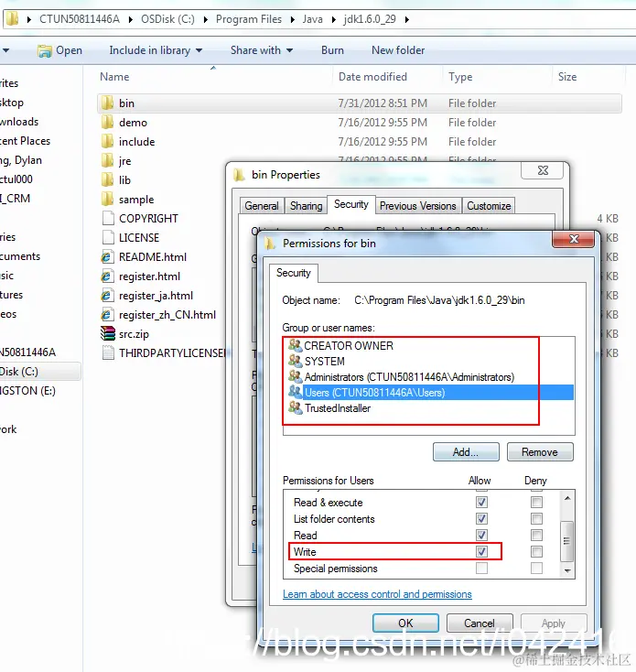Close the bin Properties window
The width and height of the screenshot is (636, 672).
543,170
